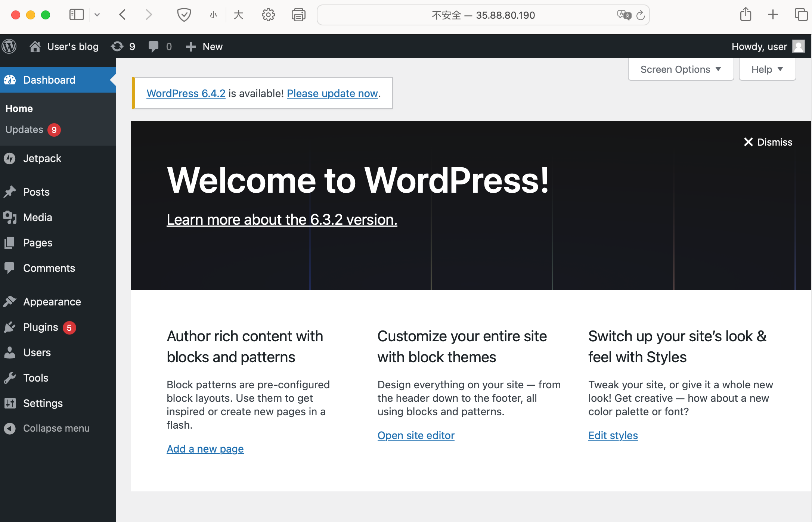Click the Collapse menu arrow icon
812x522 pixels.
click(10, 428)
